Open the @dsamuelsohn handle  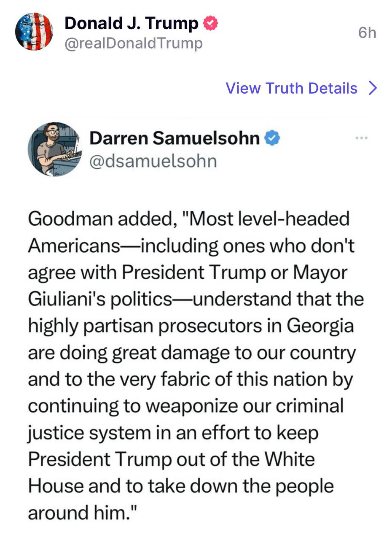[153, 161]
